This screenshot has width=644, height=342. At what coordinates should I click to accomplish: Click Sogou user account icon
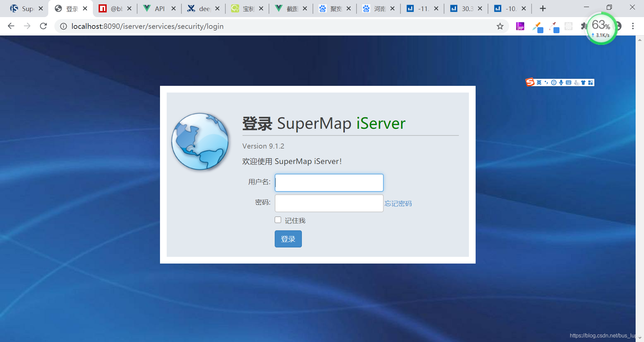coord(576,82)
